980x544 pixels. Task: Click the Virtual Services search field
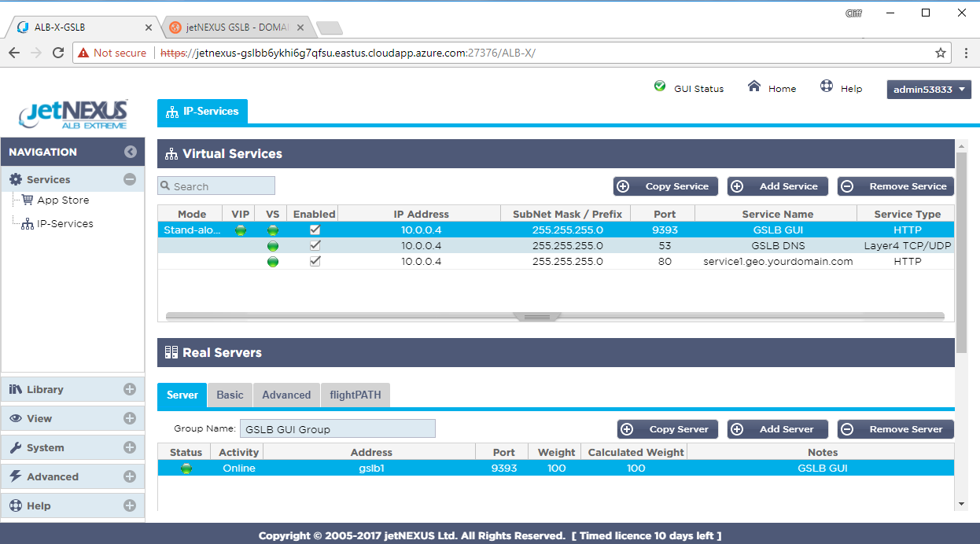click(x=217, y=186)
